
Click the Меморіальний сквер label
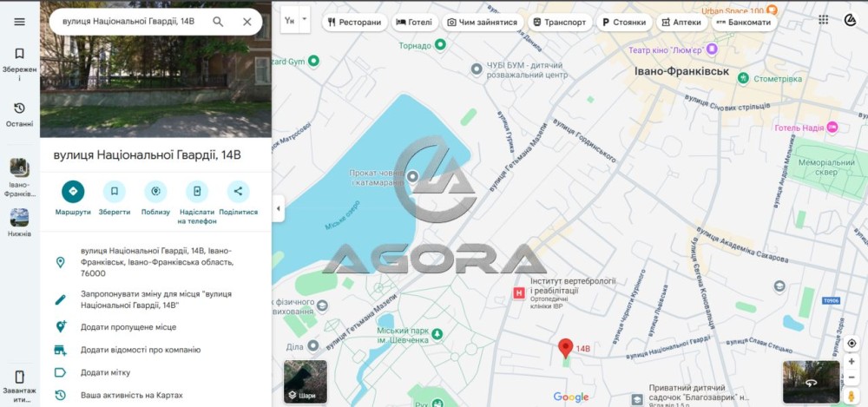click(x=826, y=167)
